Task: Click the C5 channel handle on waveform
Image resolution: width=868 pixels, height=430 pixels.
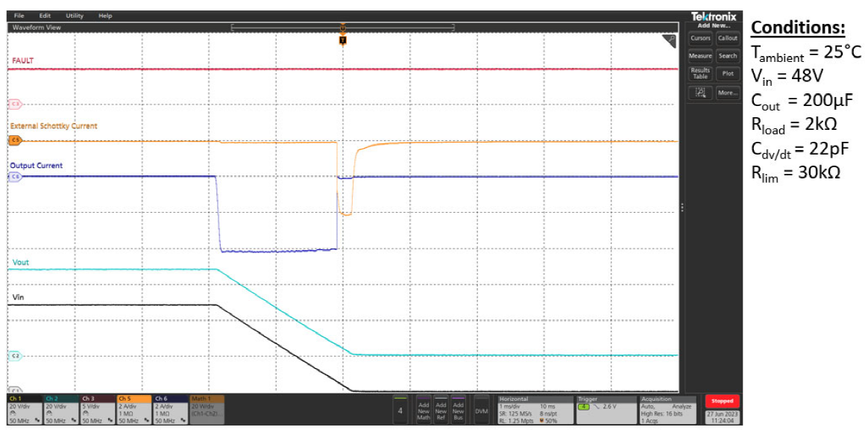Action: [14, 140]
